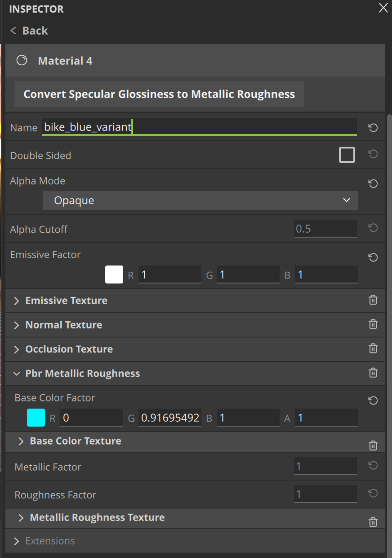Open the Alpha Mode dropdown
Viewport: 392px width, 558px height.
200,200
